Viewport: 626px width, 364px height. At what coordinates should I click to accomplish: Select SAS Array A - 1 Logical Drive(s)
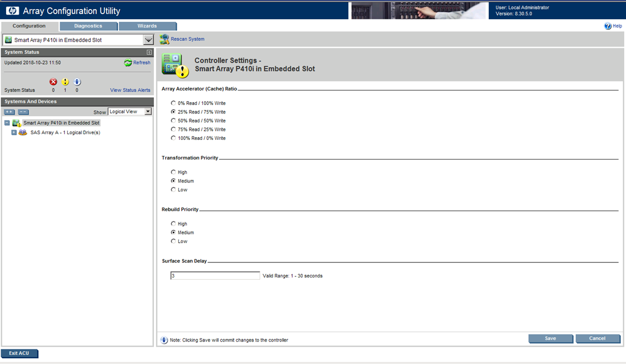(x=66, y=133)
